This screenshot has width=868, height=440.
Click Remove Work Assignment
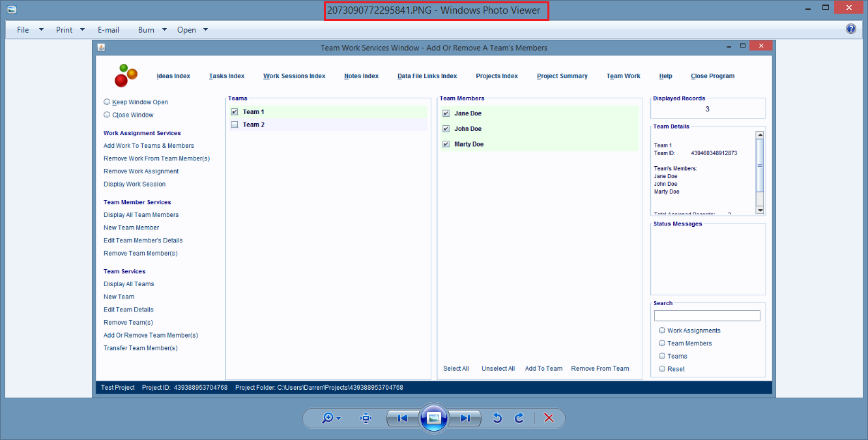(x=141, y=171)
